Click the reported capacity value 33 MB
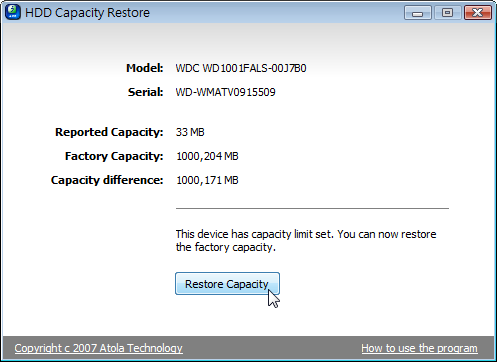Screen dimensions: 497x362 click(x=190, y=132)
